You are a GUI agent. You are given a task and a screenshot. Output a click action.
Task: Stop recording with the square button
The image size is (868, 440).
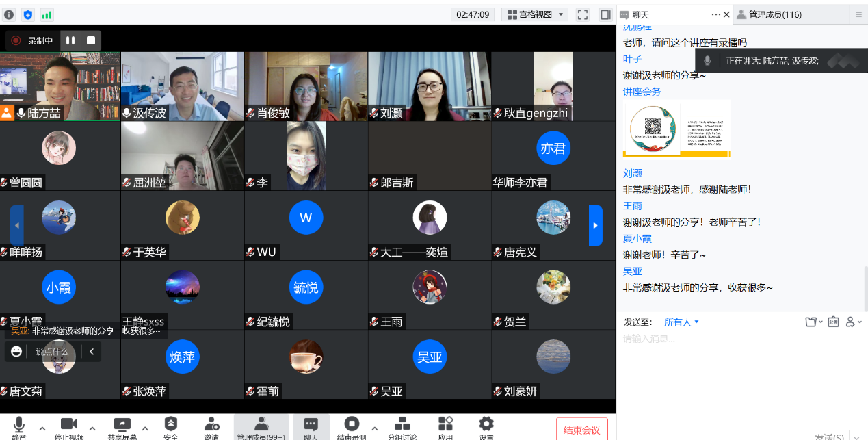coord(91,40)
